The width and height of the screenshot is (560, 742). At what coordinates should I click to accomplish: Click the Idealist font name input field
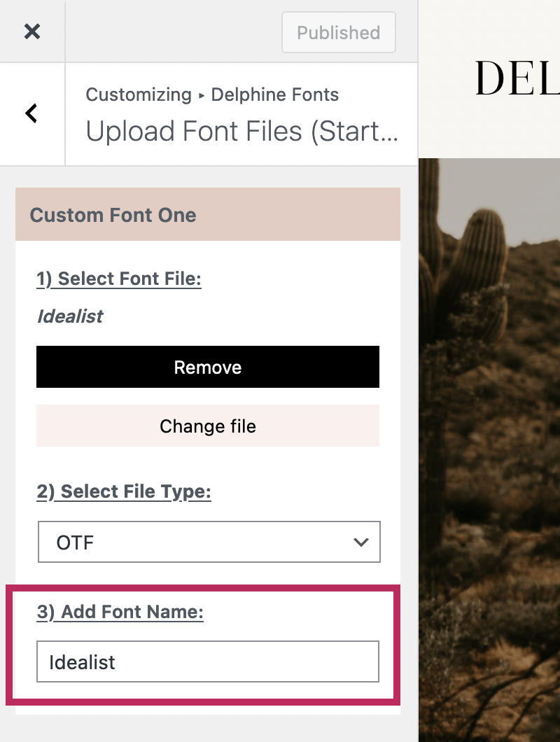(208, 661)
